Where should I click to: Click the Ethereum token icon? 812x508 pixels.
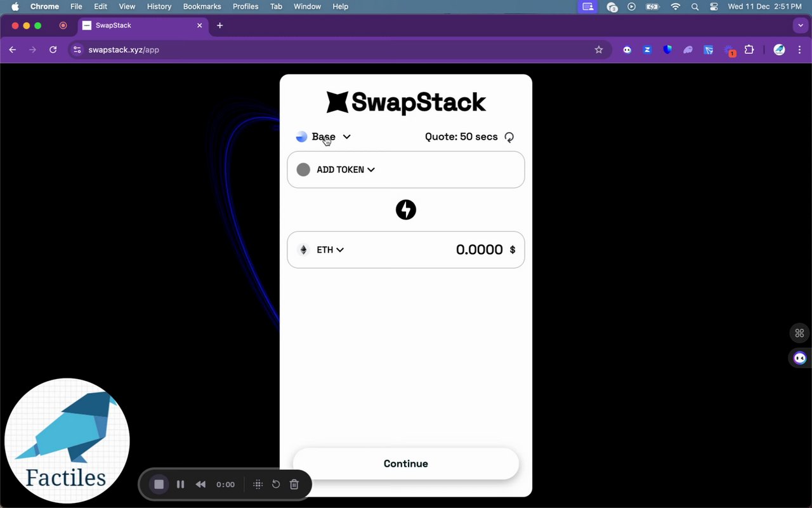[x=303, y=250]
